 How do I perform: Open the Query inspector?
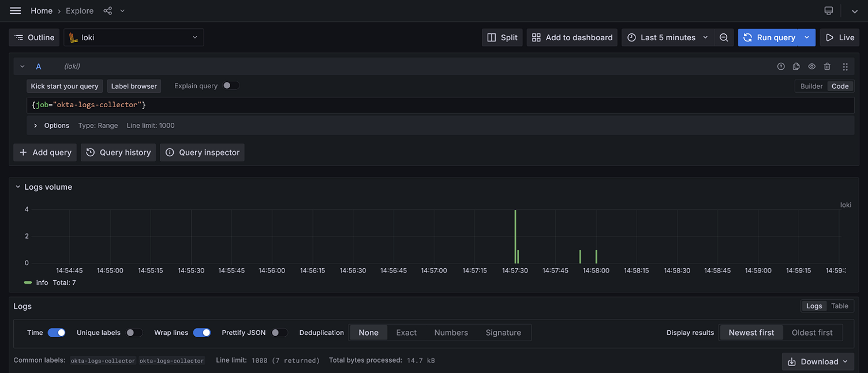[202, 152]
